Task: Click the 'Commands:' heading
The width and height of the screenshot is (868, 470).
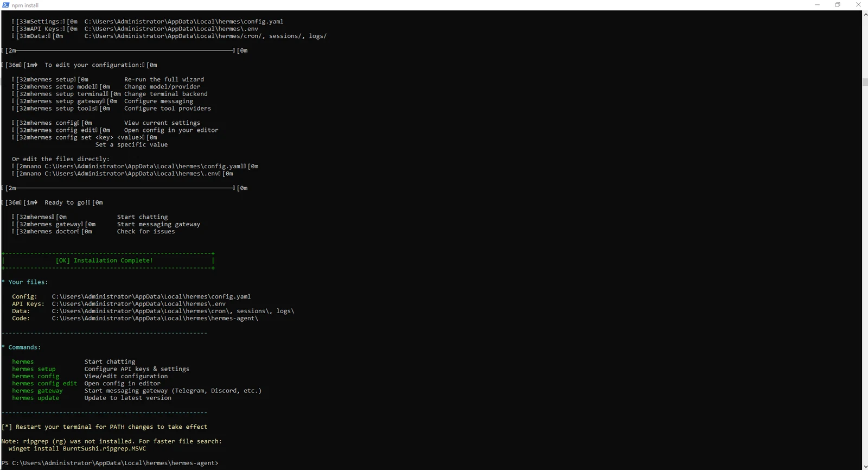Action: [x=24, y=347]
